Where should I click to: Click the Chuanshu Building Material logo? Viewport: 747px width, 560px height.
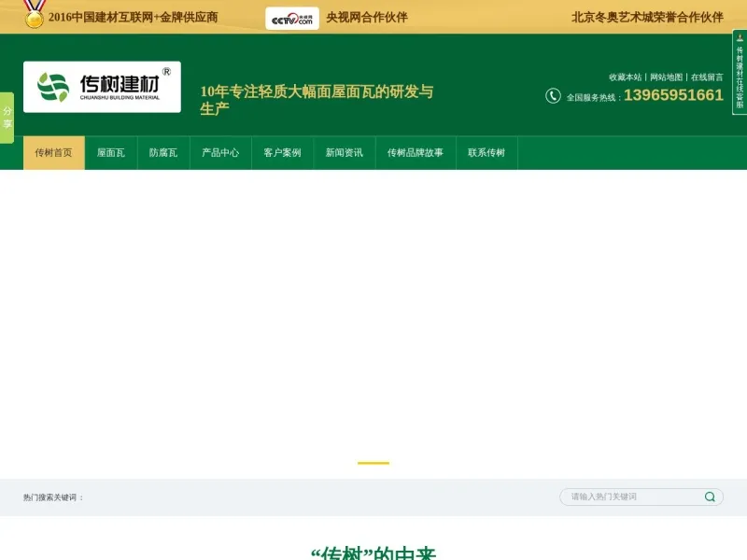[102, 87]
